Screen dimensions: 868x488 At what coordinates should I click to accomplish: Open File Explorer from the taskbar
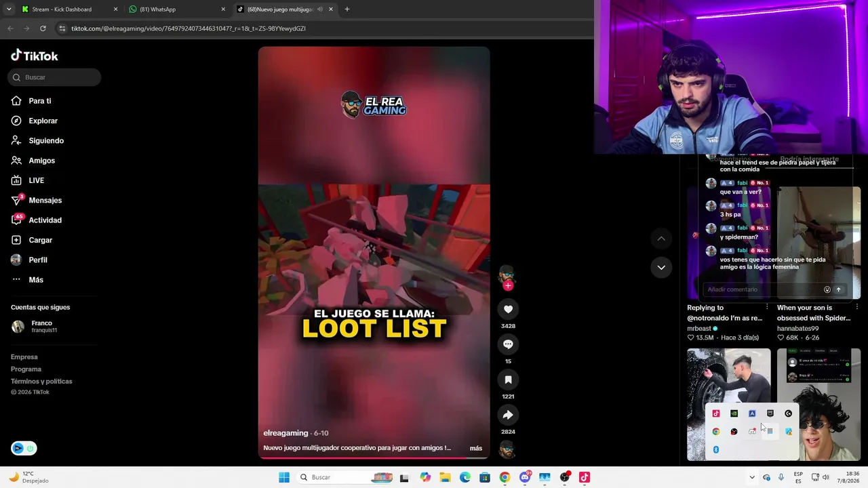(x=445, y=477)
